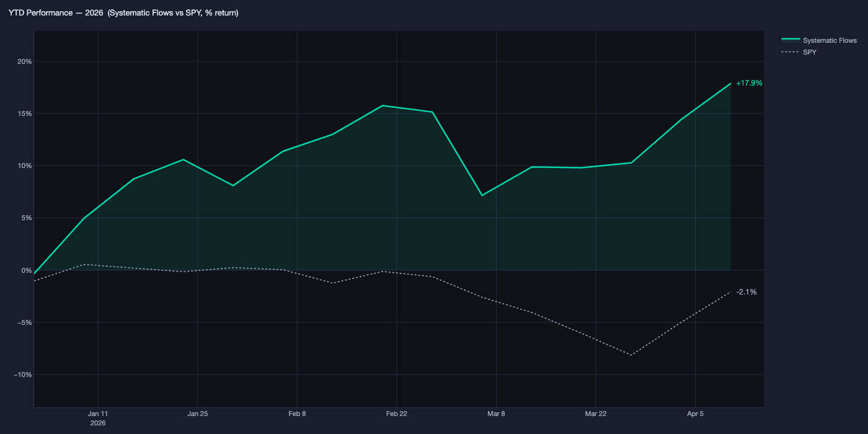Click the -2.1% SPY end label

(x=746, y=292)
